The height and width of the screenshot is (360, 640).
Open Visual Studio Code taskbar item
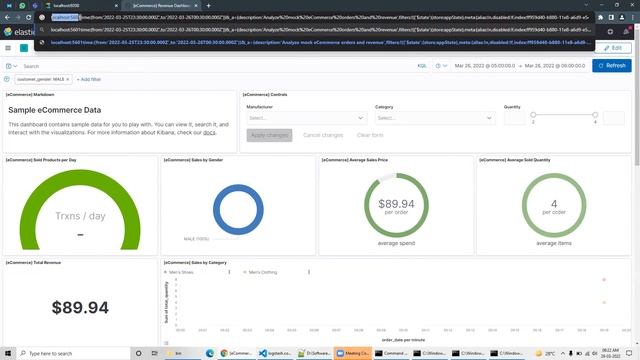[x=275, y=353]
